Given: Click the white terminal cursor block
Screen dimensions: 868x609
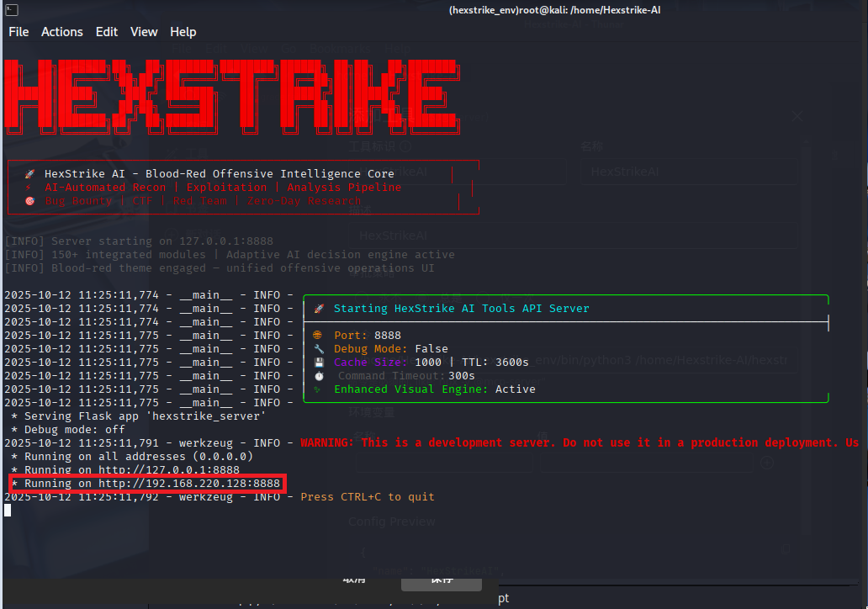Looking at the screenshot, I should [x=8, y=510].
